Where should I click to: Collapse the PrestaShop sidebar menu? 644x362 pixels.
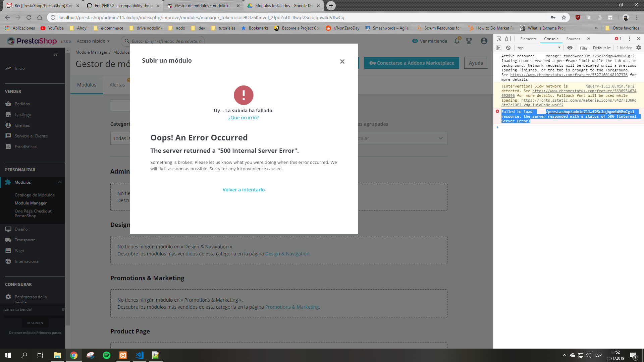tap(55, 55)
